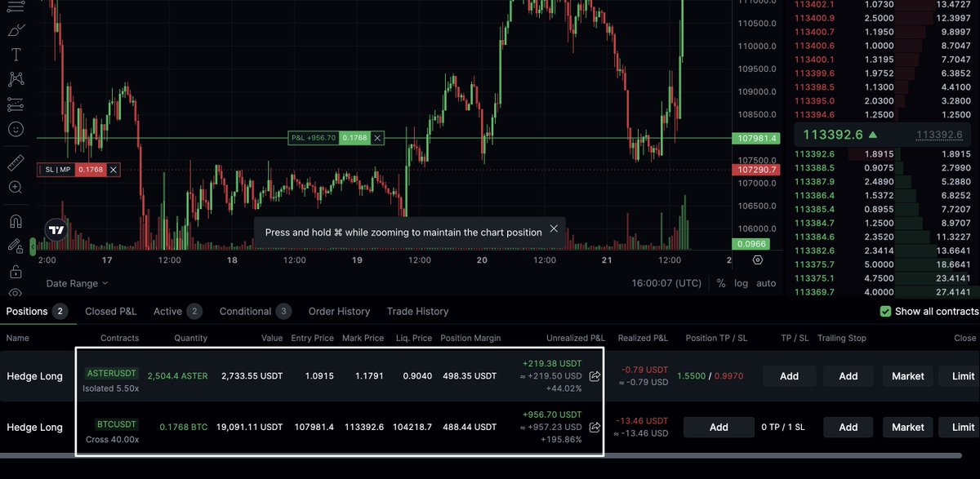Image resolution: width=980 pixels, height=479 pixels.
Task: Add TP/SL for the ASTERUSDT position
Action: (789, 376)
